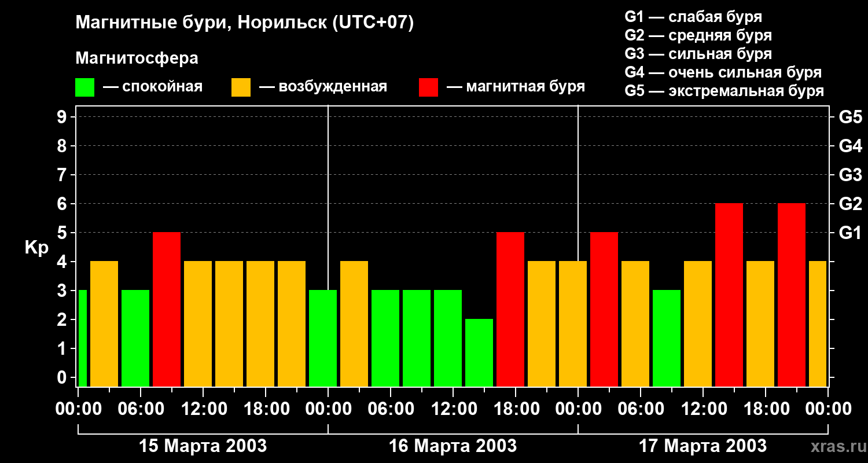Image resolution: width=868 pixels, height=463 pixels.
Task: Click the 'G4 — очень сильная буря' legend line
Action: coord(723,72)
